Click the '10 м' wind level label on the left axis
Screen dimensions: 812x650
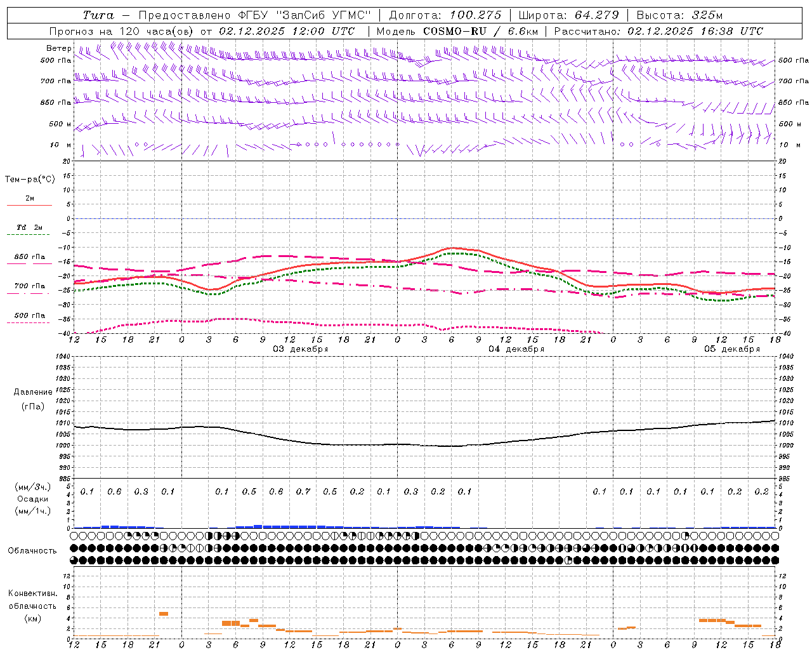(61, 145)
